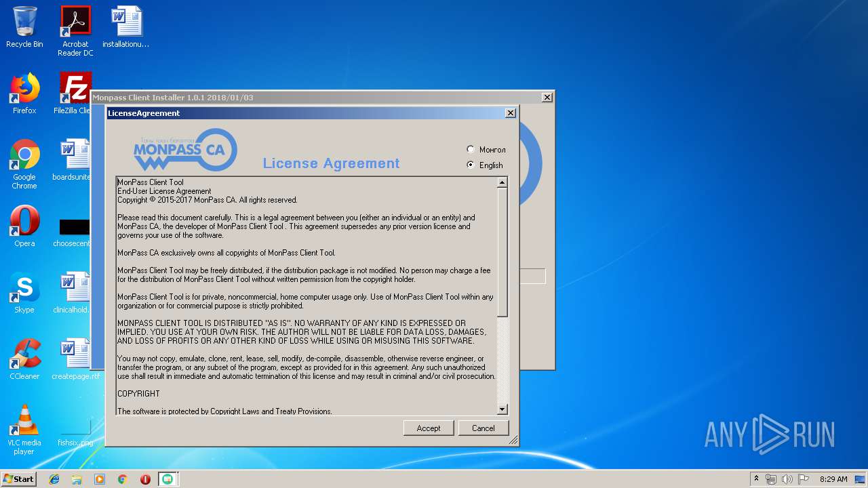Switch to Monpass installer taskbar button
Viewport: 868px width, 488px height.
167,479
